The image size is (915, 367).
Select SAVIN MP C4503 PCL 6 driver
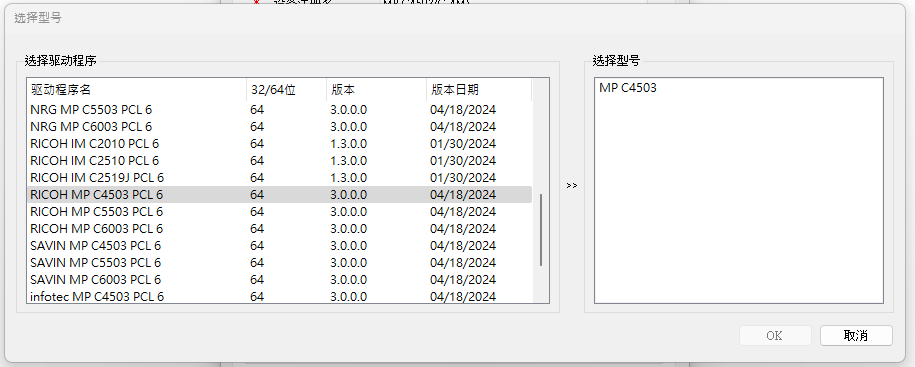[279, 246]
